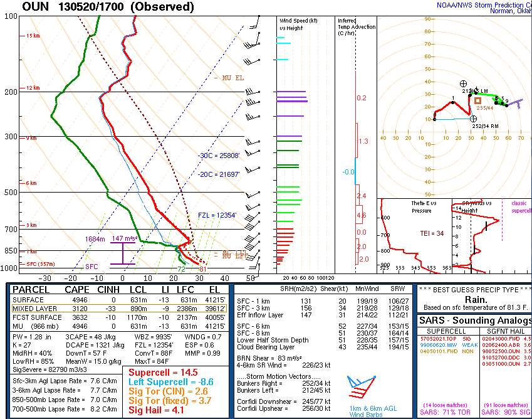Image resolution: width=532 pixels, height=419 pixels.
Task: Open the 02043000.FWD sig hail analog
Action: point(499,339)
